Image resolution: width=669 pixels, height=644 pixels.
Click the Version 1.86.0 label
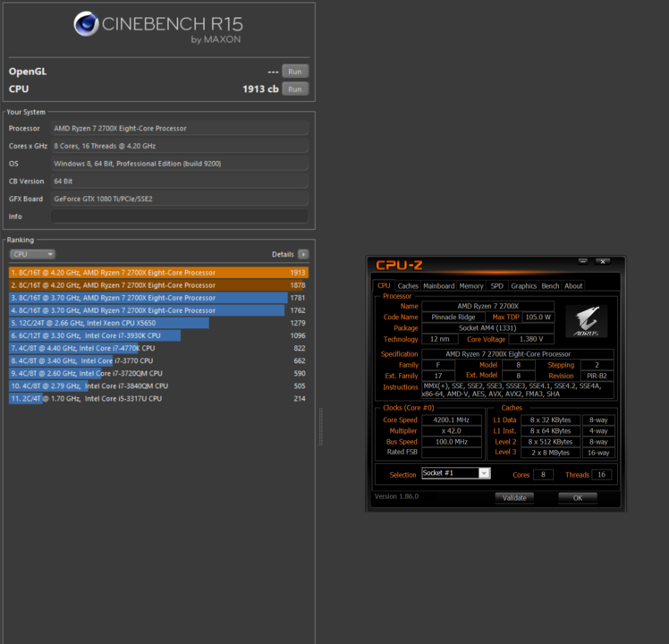396,496
